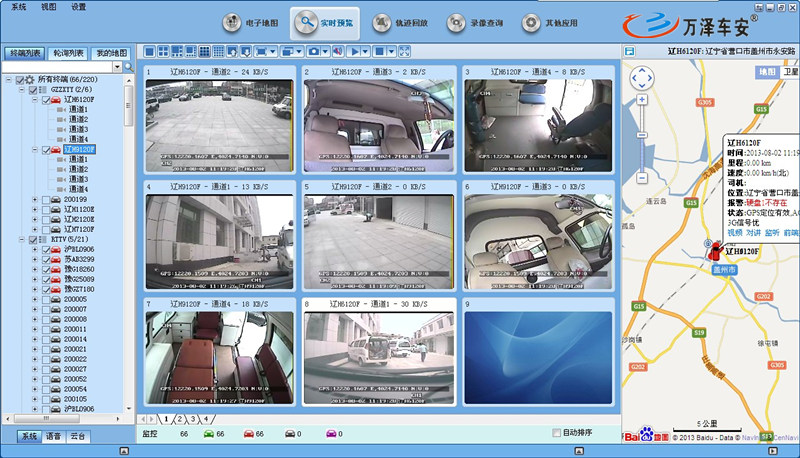Toggle the 自动排序 auto sort checkbox
Screen dimensions: 800x458
(557, 433)
